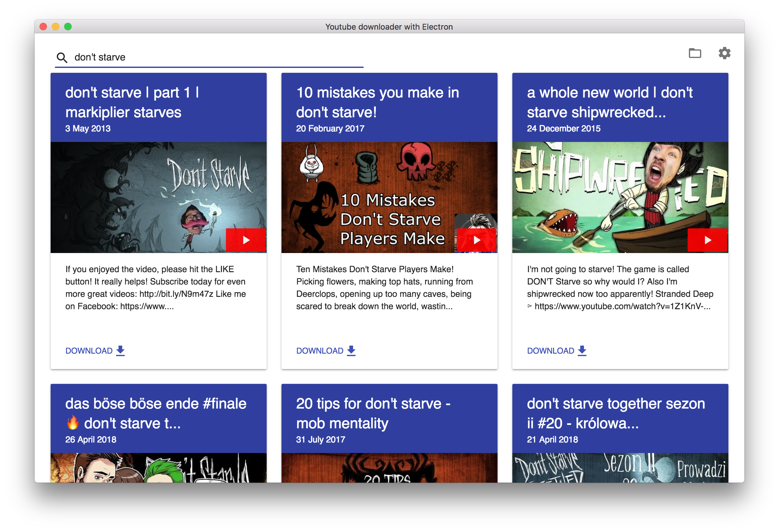The height and width of the screenshot is (532, 779).
Task: Play the 10 mistakes video
Action: tap(476, 240)
